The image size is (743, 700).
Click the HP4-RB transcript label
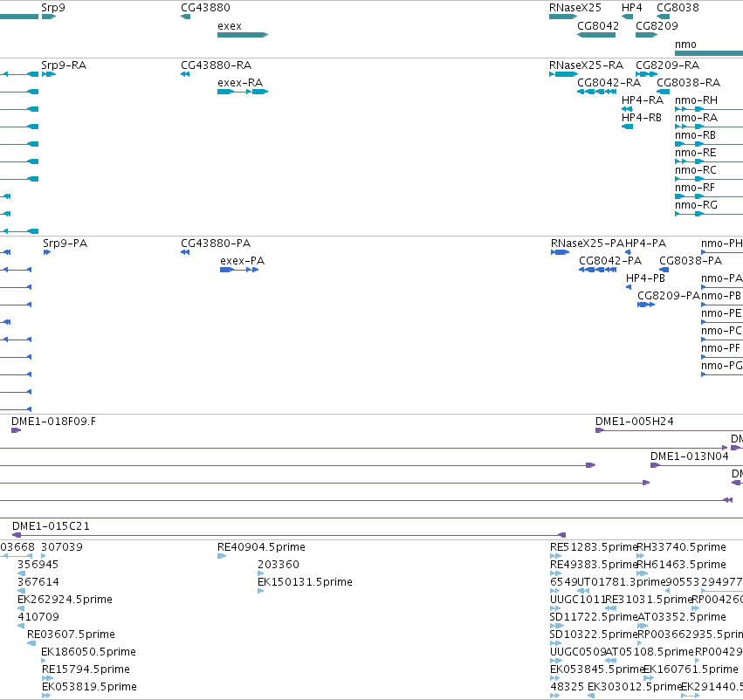point(641,118)
